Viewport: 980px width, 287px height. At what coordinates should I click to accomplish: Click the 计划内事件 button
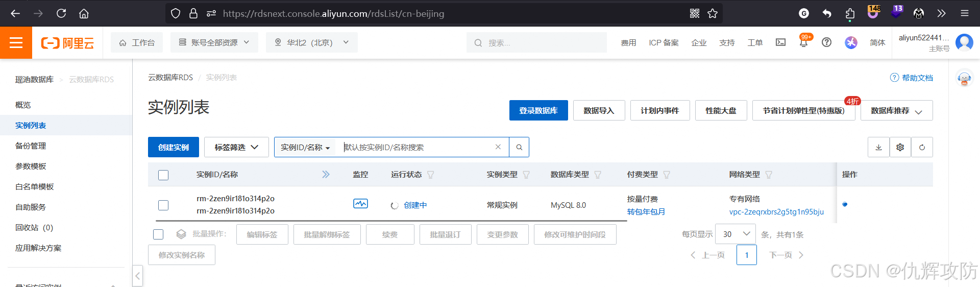coord(660,110)
